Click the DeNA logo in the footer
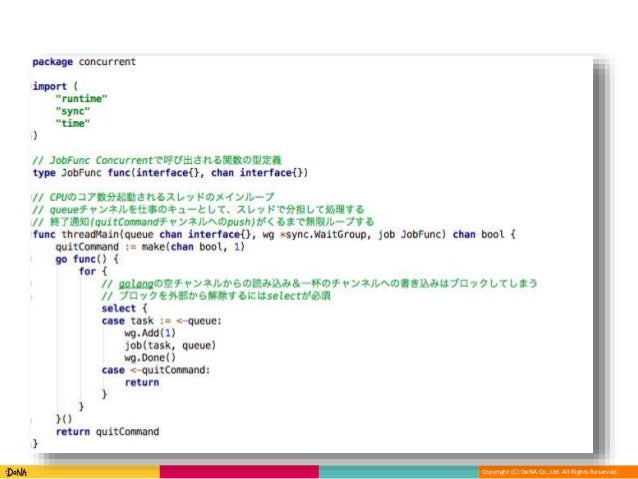 pyautogui.click(x=14, y=471)
